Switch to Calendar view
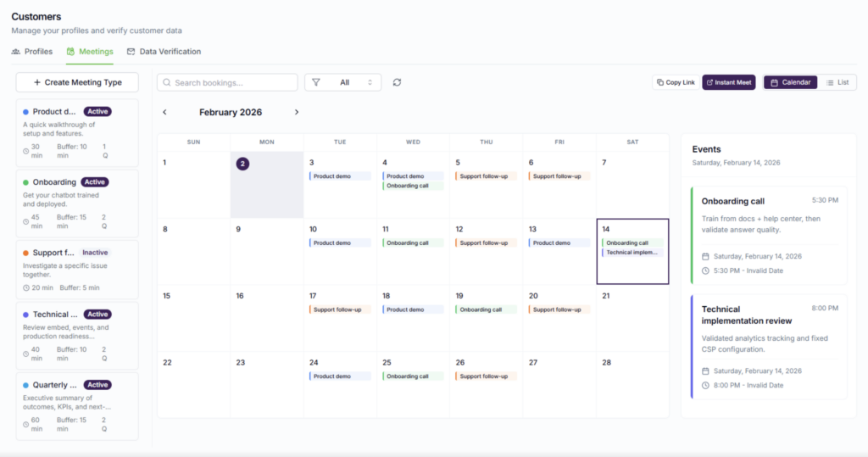Image resolution: width=868 pixels, height=457 pixels. point(790,82)
